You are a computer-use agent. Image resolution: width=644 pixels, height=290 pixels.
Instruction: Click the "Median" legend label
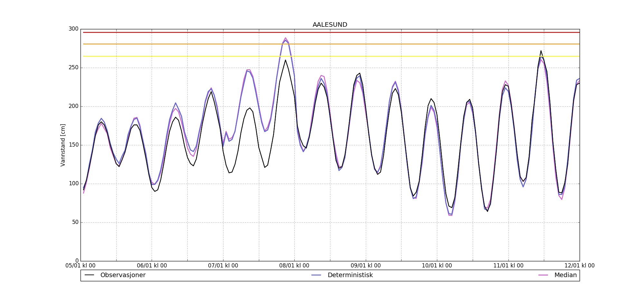565,275
